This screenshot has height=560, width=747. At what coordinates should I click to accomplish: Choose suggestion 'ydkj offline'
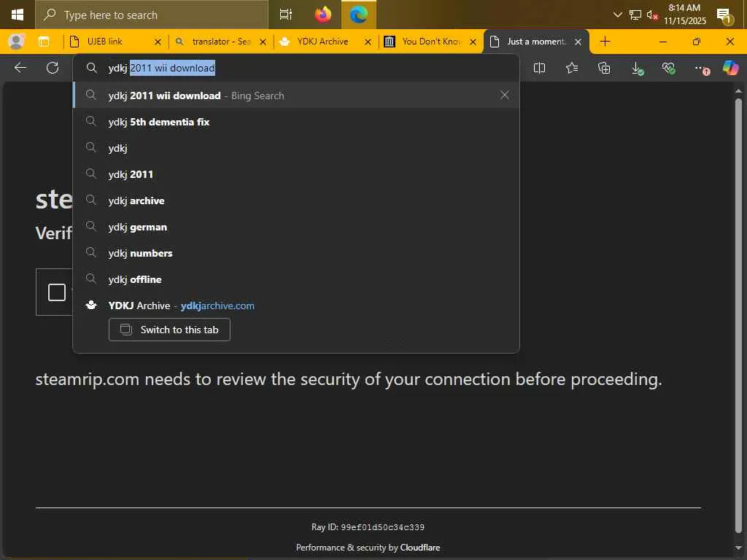(296, 279)
